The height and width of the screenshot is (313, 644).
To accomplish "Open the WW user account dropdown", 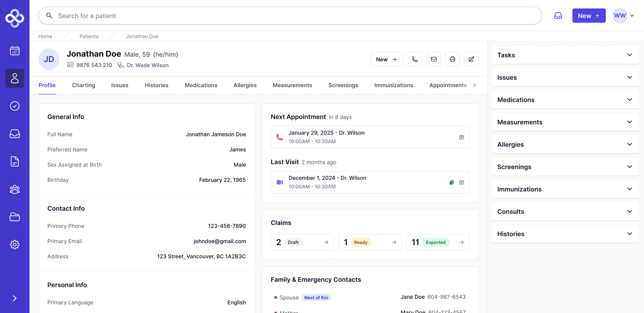I will pyautogui.click(x=623, y=16).
